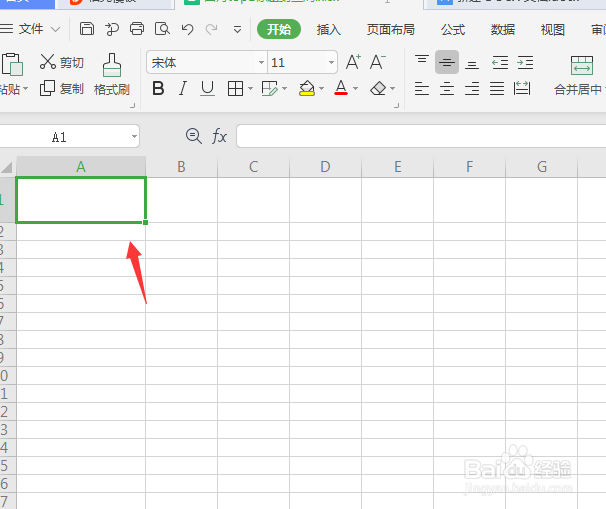Viewport: 606px width, 509px height.
Task: Open the insert function fx button
Action: click(x=219, y=136)
